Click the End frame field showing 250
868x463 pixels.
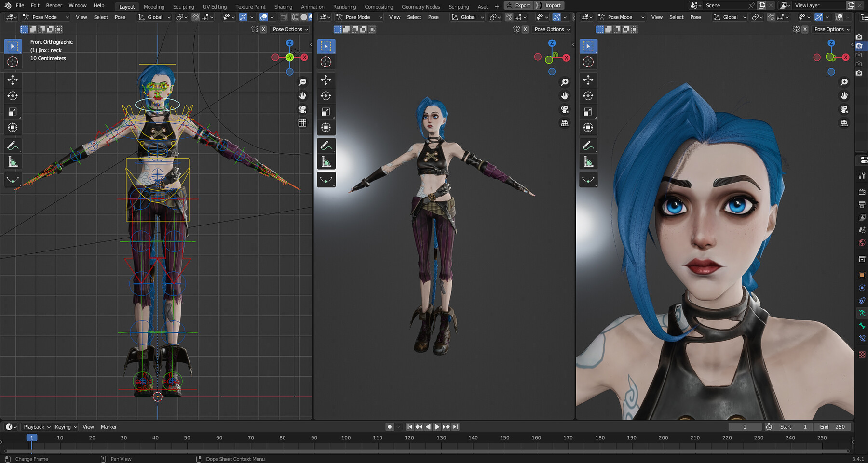tap(832, 427)
